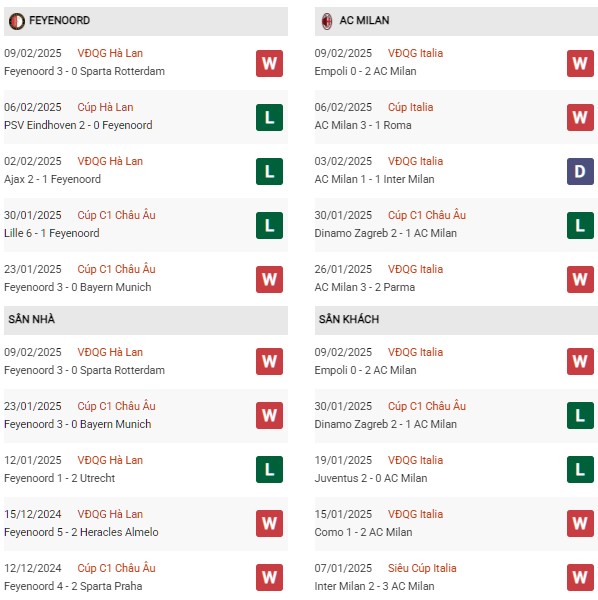This screenshot has width=598, height=600.
Task: Open the Feyenoord 5 - 2 Heracles Almelo match
Action: pos(81,532)
